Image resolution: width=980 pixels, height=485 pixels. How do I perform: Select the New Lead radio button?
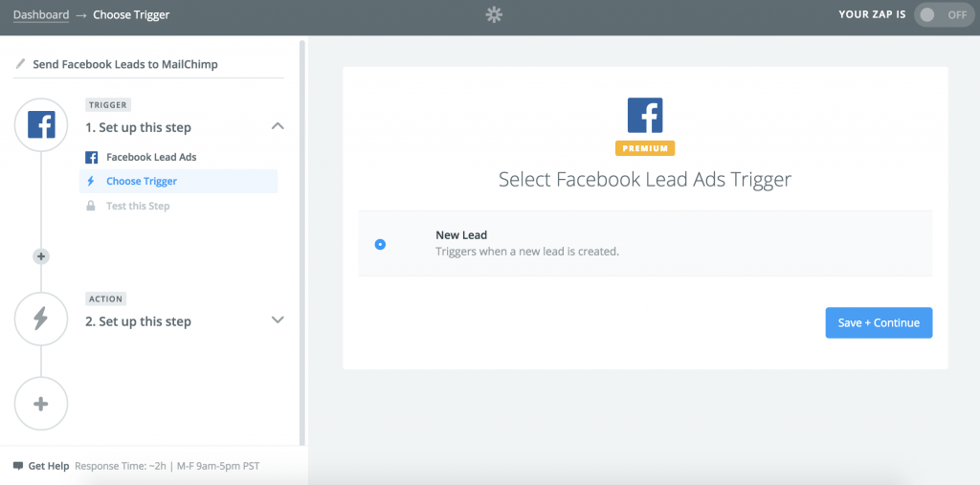tap(380, 244)
